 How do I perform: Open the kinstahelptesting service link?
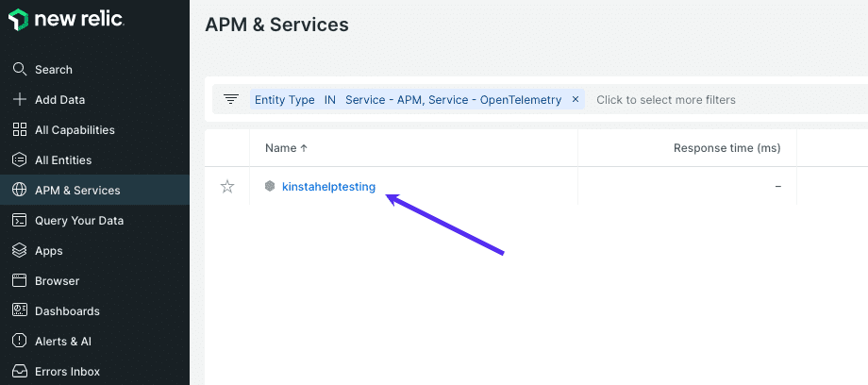coord(328,187)
